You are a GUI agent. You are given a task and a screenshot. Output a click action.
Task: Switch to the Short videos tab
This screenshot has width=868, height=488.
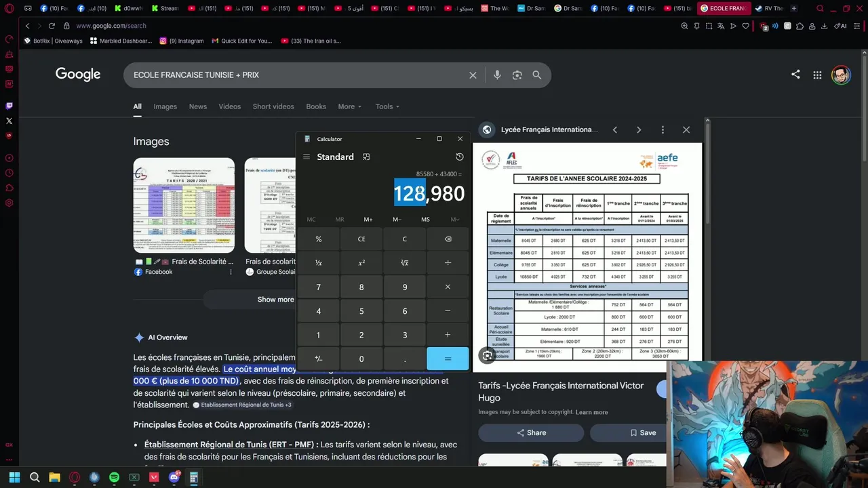[x=273, y=106]
